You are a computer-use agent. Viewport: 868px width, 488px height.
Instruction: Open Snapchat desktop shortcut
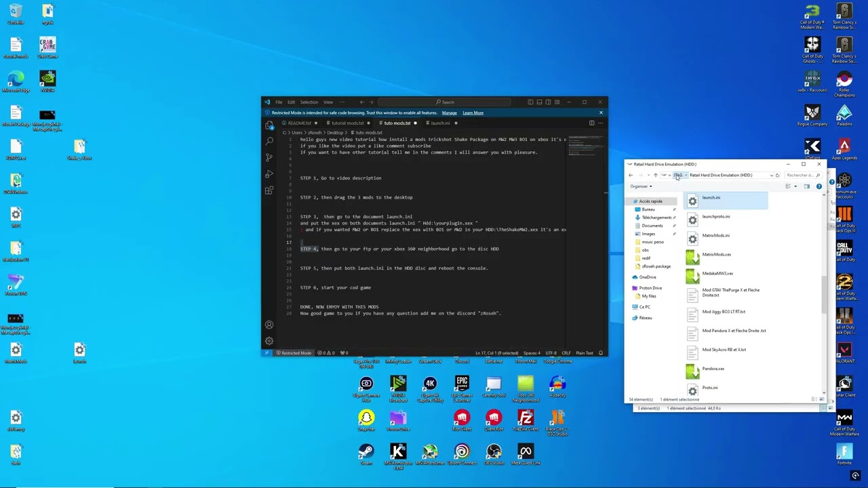click(x=366, y=420)
